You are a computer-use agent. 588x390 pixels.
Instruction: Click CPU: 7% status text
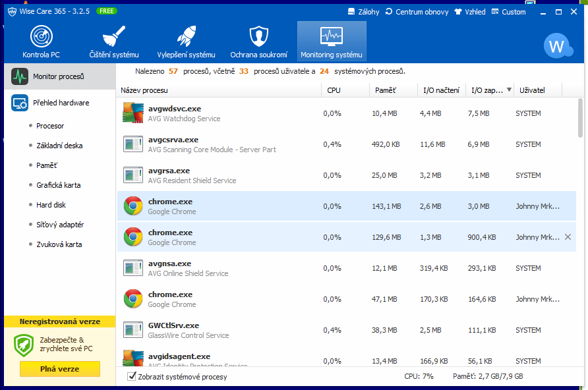(419, 377)
